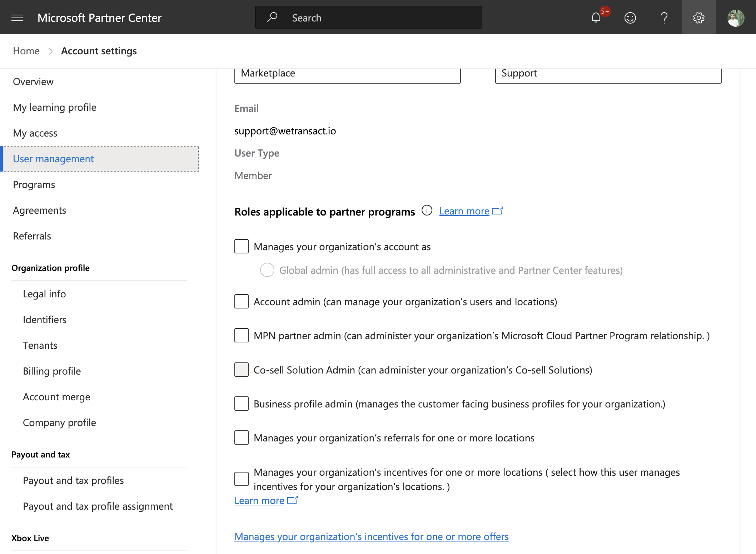Image resolution: width=756 pixels, height=554 pixels.
Task: Click the smiley feedback icon
Action: (630, 18)
